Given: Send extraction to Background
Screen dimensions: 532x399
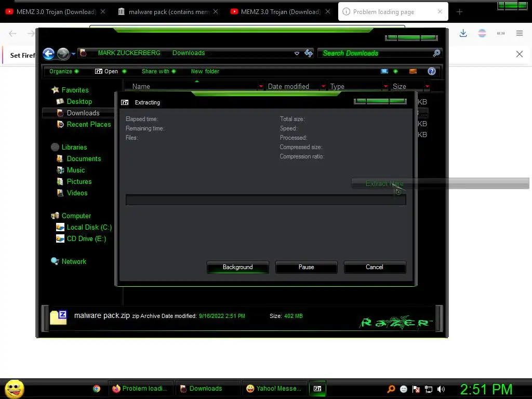Looking at the screenshot, I should point(237,267).
